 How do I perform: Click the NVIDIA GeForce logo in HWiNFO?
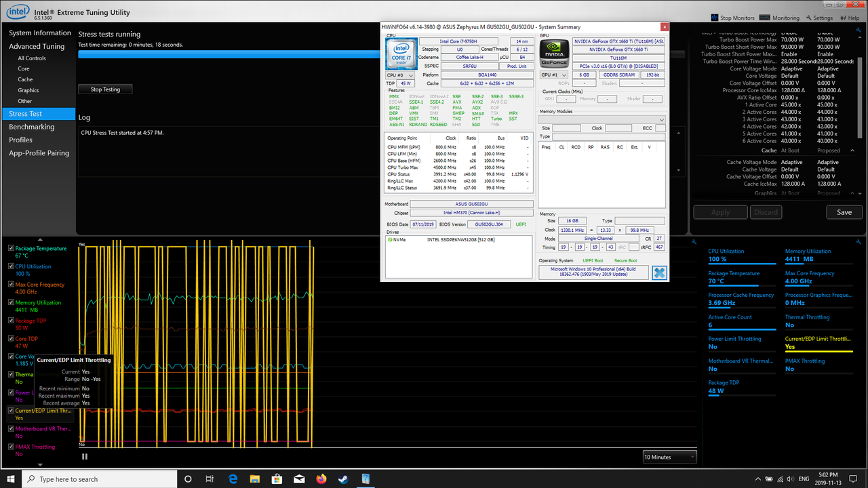pos(554,54)
